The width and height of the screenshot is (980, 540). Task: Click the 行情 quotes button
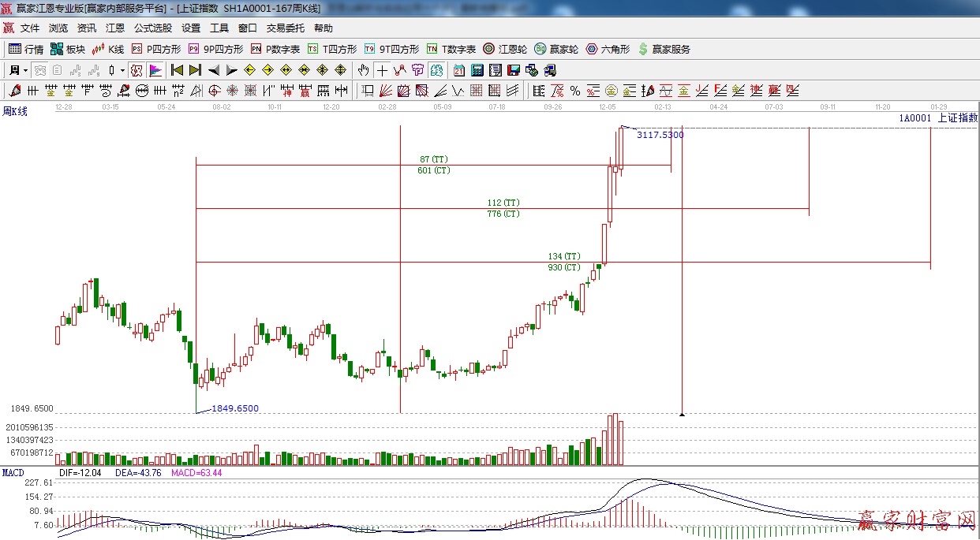point(26,49)
